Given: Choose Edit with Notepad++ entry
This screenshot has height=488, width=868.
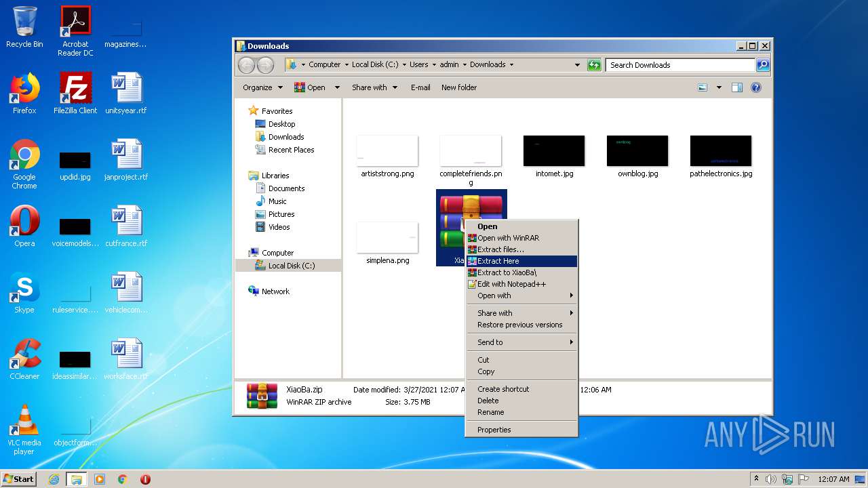Looking at the screenshot, I should [x=521, y=284].
